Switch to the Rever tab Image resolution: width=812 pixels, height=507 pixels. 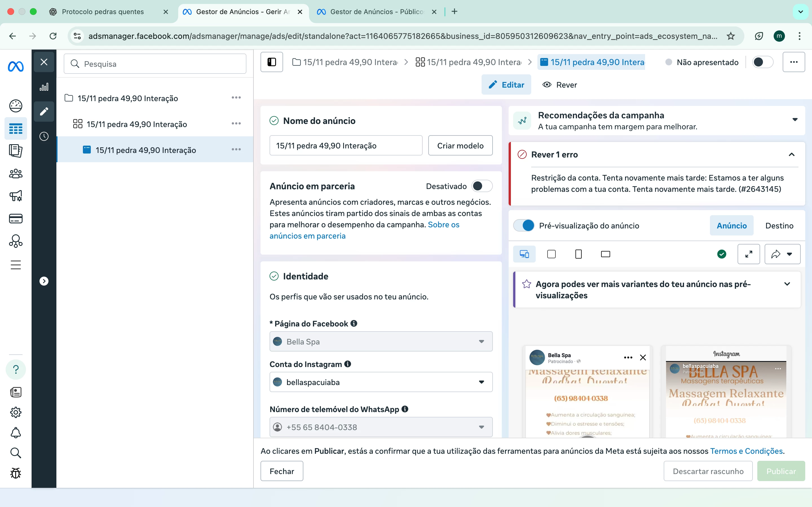pos(560,85)
